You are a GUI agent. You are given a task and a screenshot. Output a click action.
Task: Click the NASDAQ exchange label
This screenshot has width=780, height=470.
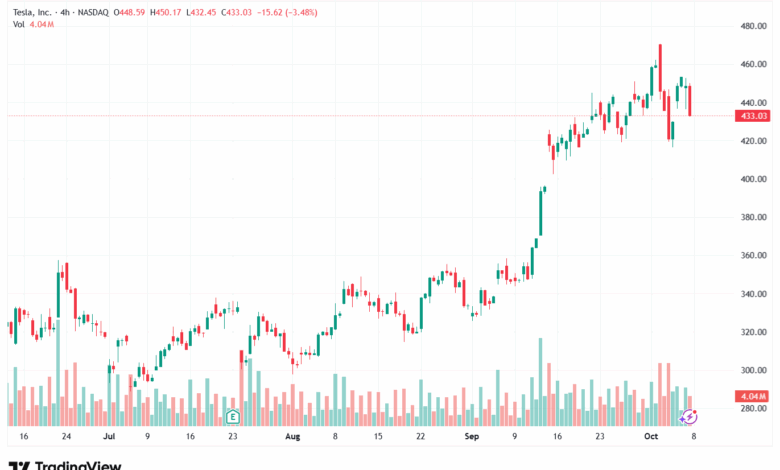pos(93,12)
